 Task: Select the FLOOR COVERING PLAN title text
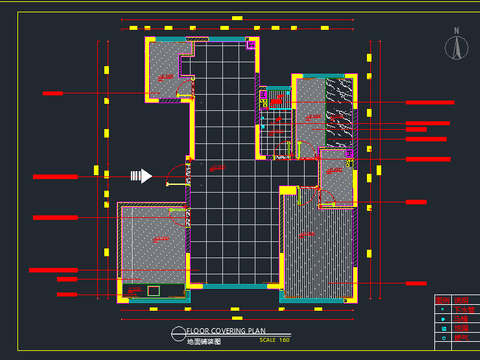[226, 331]
